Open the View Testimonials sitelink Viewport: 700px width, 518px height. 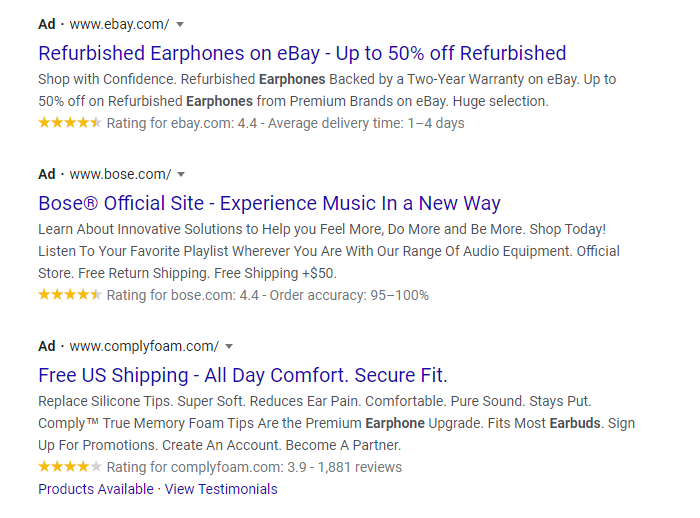click(221, 489)
